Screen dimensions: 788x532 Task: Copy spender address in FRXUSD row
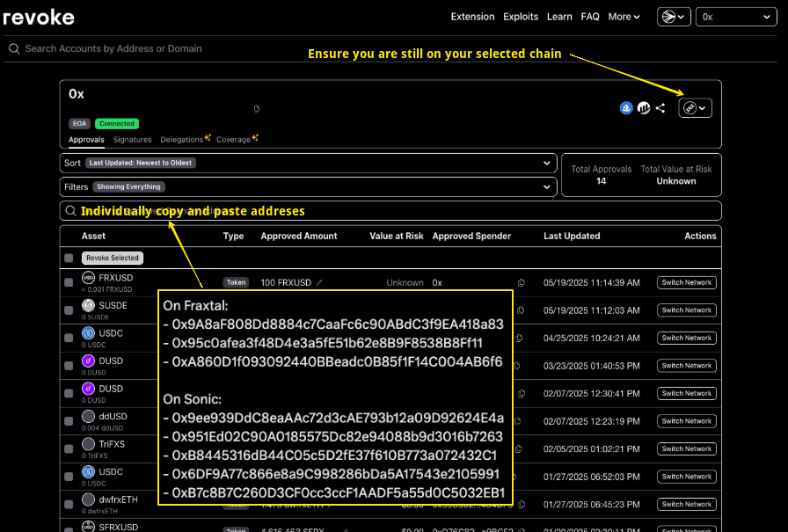pyautogui.click(x=522, y=283)
